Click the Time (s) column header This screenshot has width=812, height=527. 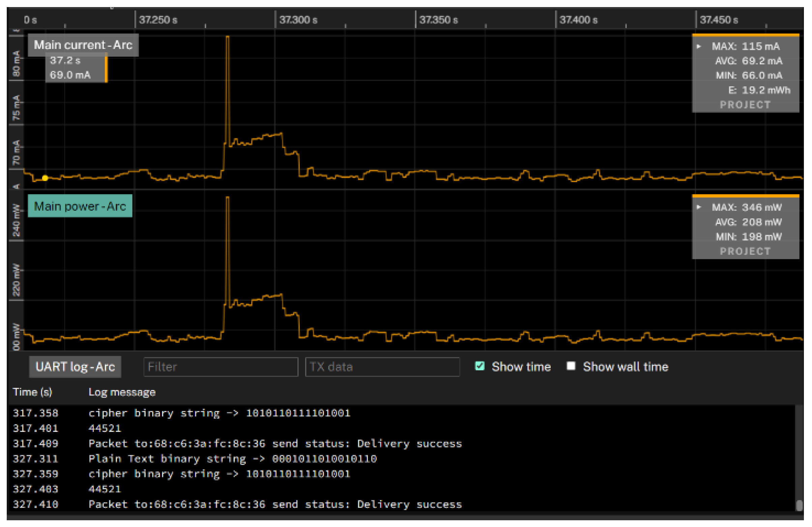click(32, 392)
